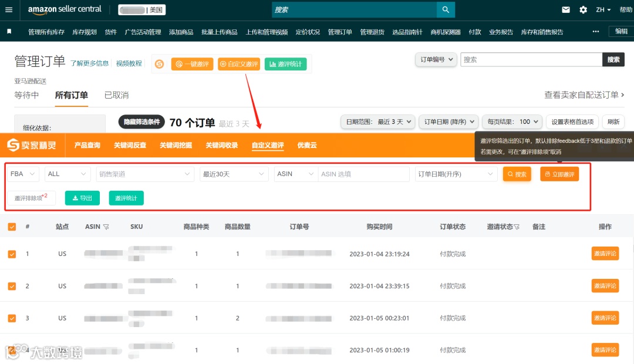634x364 pixels.
Task: Click the black 搜索 order search button
Action: pos(613,59)
